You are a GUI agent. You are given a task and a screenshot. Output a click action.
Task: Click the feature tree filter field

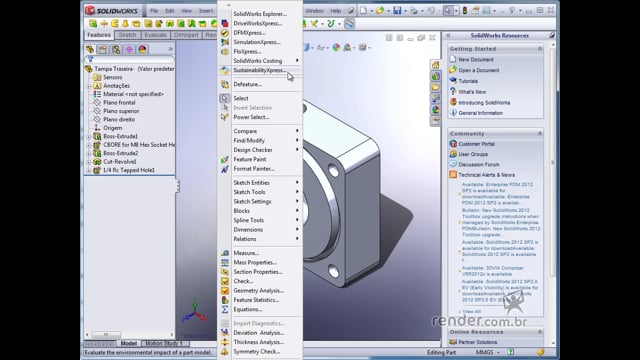point(130,60)
